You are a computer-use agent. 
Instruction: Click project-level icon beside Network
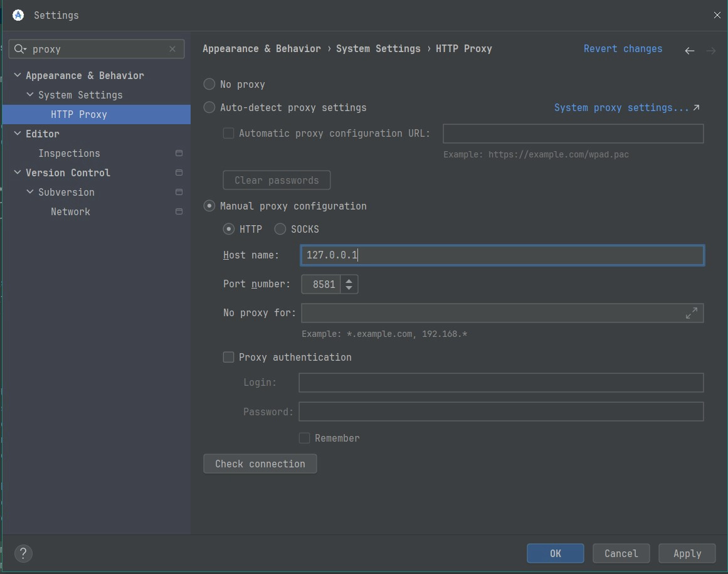tap(179, 212)
